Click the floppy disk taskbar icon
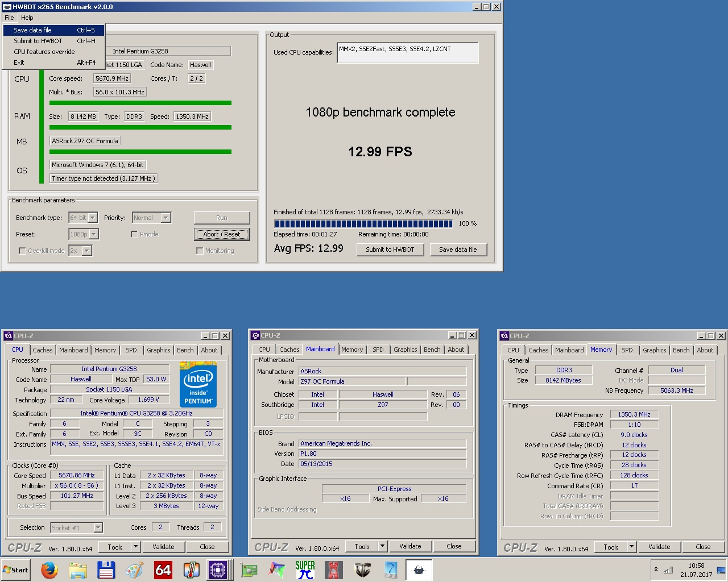 [x=106, y=569]
